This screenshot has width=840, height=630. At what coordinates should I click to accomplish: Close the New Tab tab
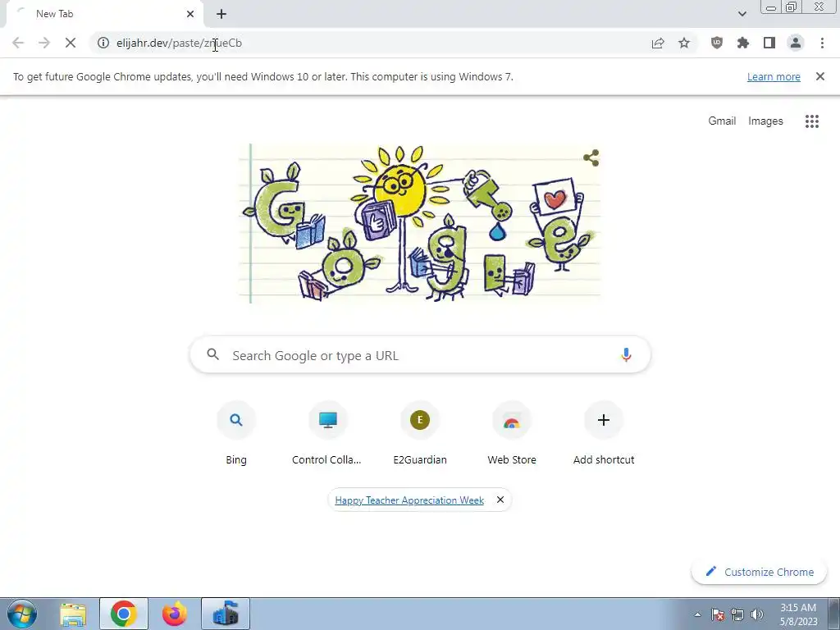click(190, 14)
